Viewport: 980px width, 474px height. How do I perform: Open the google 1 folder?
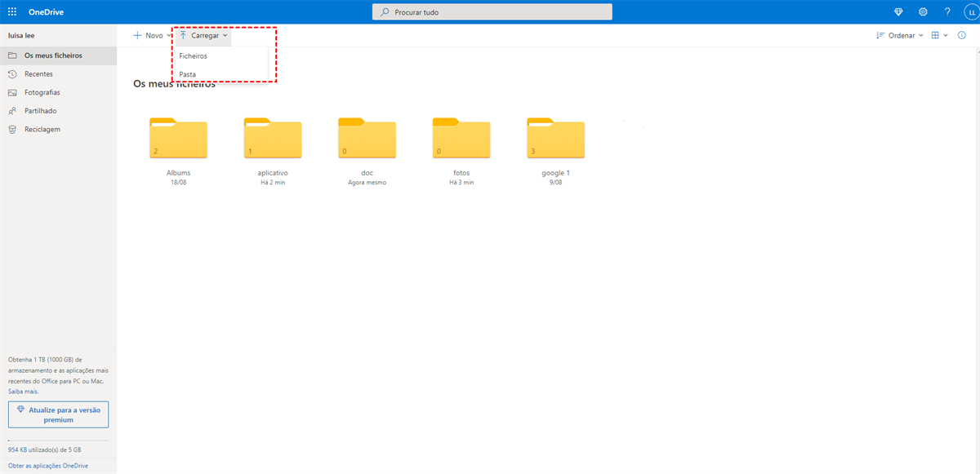(555, 138)
